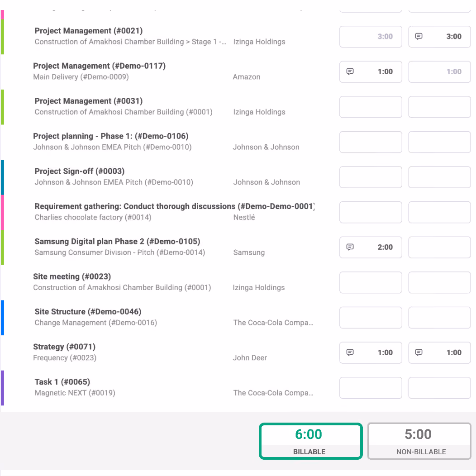Open task Requirement gathering: Conduct thorough discussions
476x476 pixels.
(175, 206)
